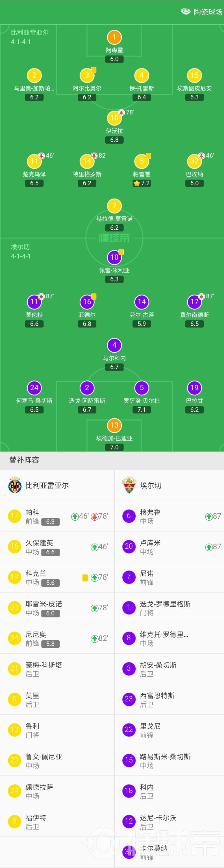Tap Elche goalkeeper 埃德加-巴迪亚 number 13 badge
Image resolution: width=224 pixels, height=868 pixels.
pyautogui.click(x=114, y=425)
